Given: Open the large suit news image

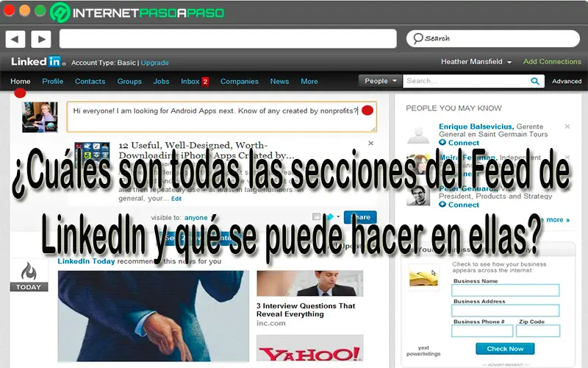Looking at the screenshot, I should [x=154, y=316].
